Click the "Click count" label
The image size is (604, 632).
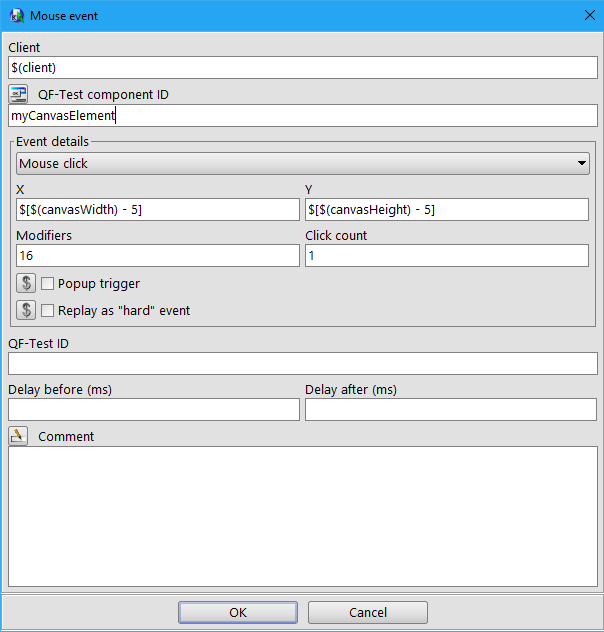(x=336, y=235)
